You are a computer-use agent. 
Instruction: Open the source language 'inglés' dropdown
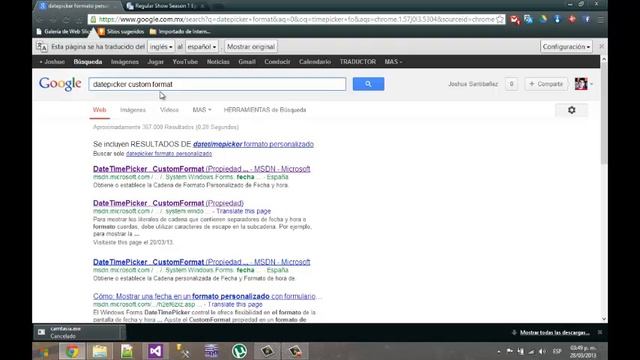coord(161,47)
